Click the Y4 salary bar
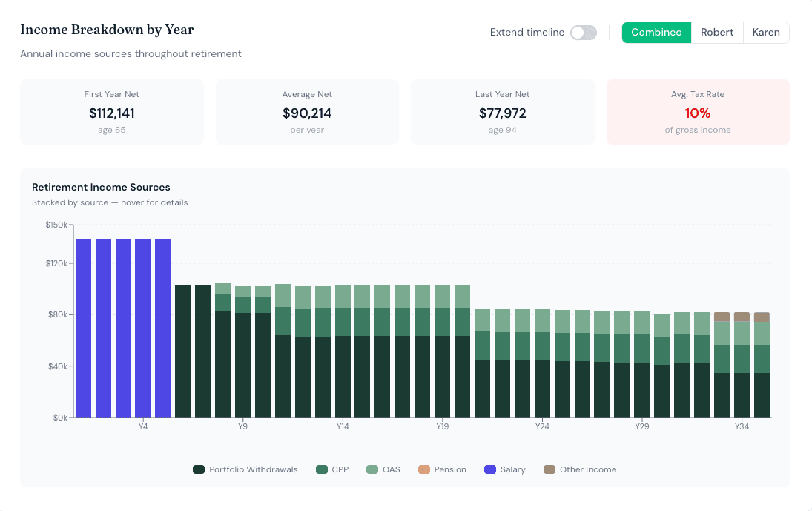Viewport: 812px width, 511px height. [x=143, y=329]
